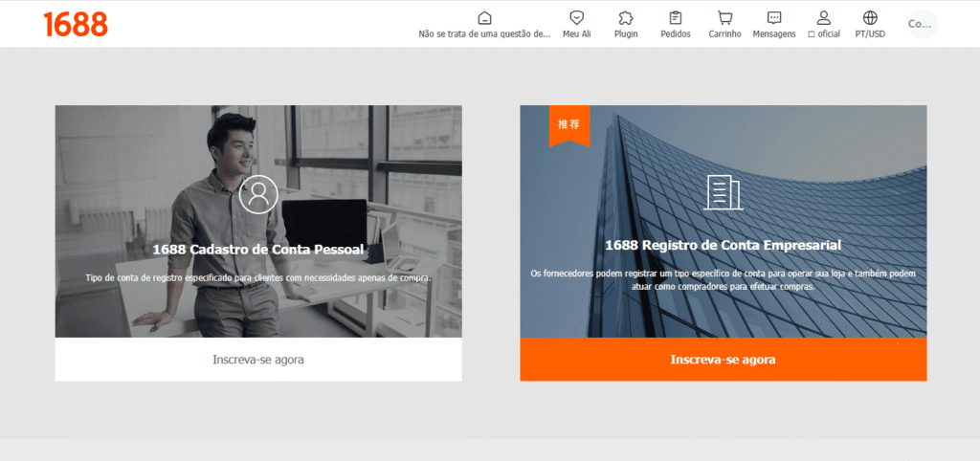980x461 pixels.
Task: Open Pedidos clipboard icon
Action: click(676, 18)
